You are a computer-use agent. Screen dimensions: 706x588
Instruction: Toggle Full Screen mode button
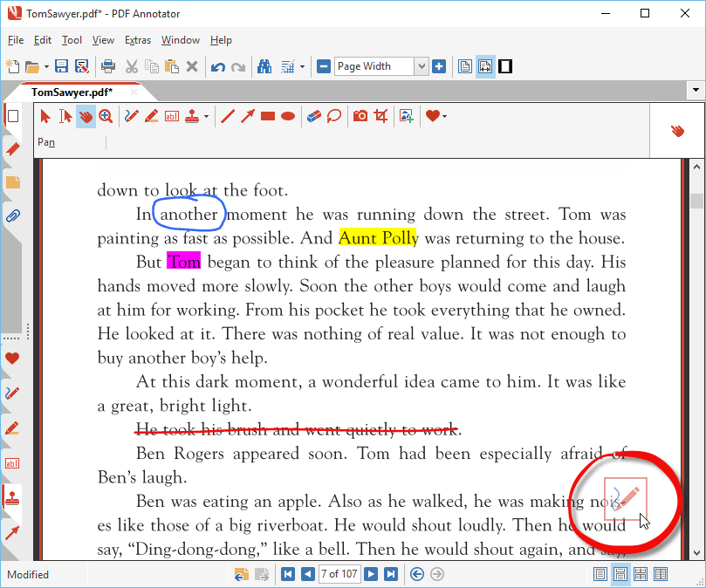coord(505,66)
